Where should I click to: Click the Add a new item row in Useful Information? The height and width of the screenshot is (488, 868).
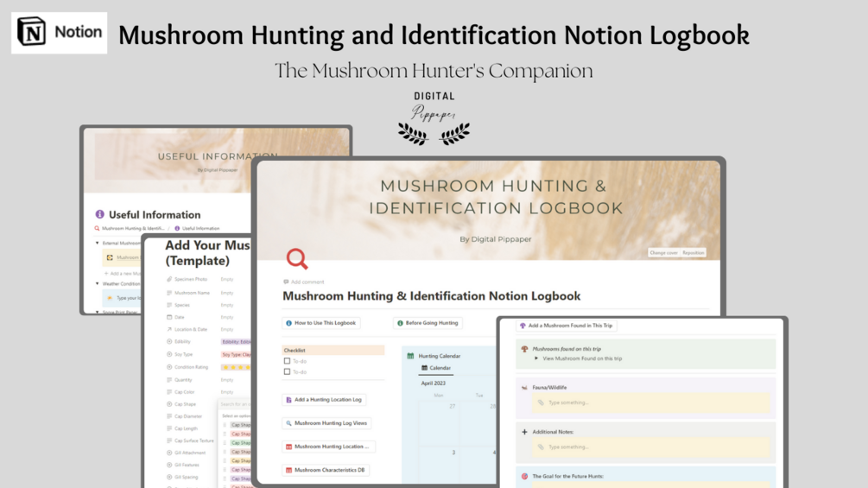coord(123,273)
